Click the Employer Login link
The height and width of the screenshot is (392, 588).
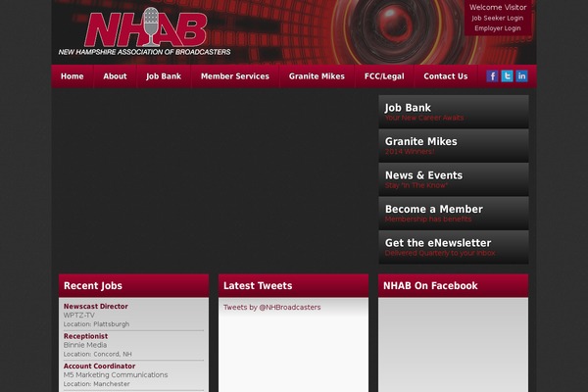point(497,28)
